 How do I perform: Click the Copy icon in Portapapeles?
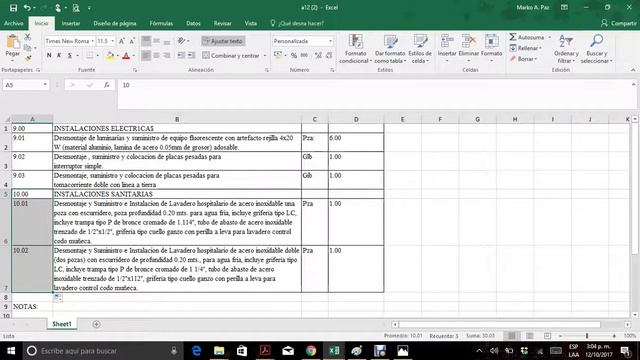click(x=28, y=48)
